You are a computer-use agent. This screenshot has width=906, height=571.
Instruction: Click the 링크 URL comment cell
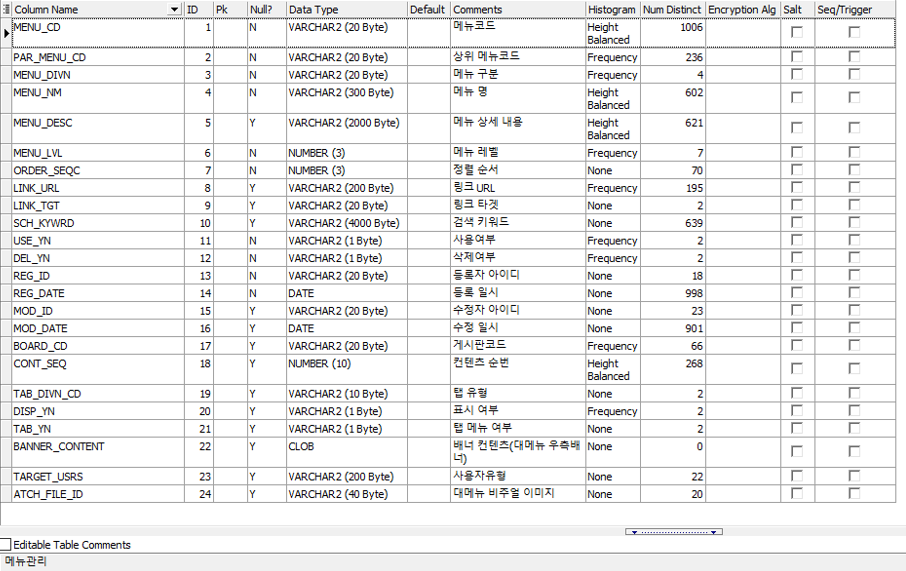pyautogui.click(x=518, y=188)
